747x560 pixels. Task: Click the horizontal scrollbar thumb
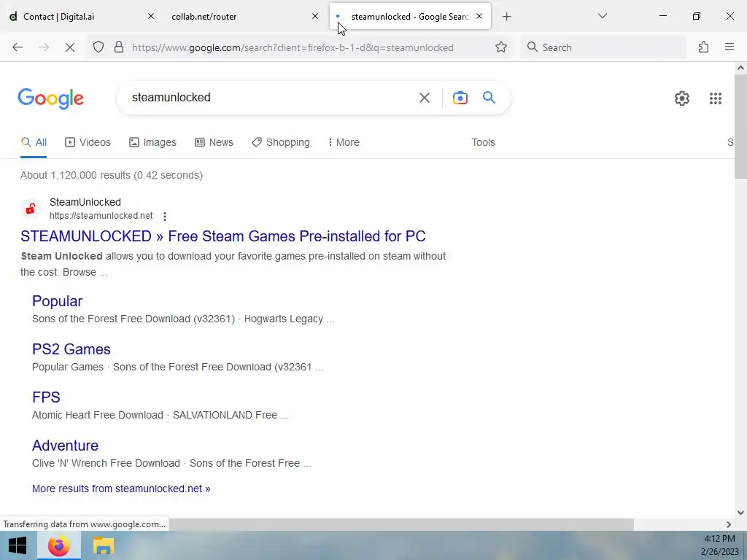[400, 524]
